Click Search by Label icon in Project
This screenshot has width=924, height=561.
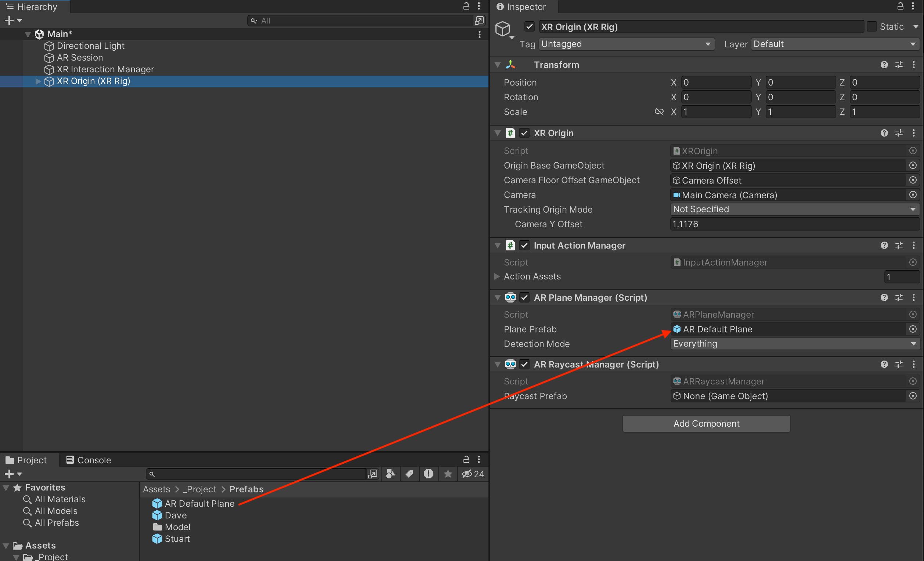409,474
